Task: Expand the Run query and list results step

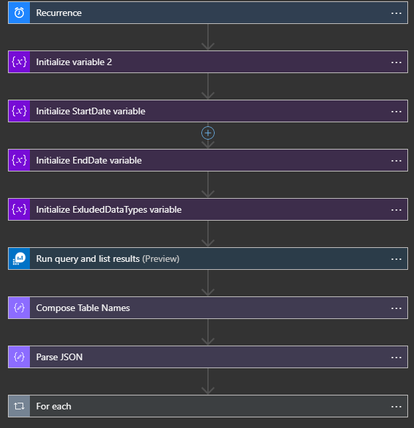Action: [208, 259]
